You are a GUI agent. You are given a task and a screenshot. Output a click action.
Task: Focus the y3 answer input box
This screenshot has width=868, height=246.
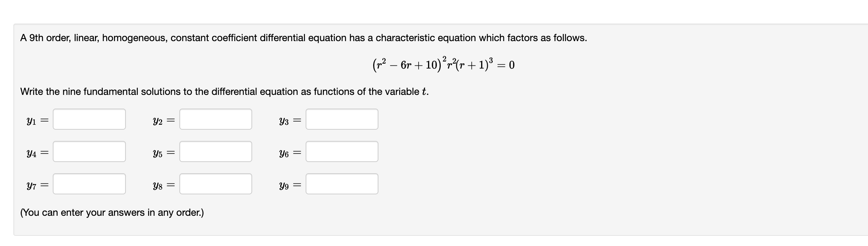click(x=342, y=119)
